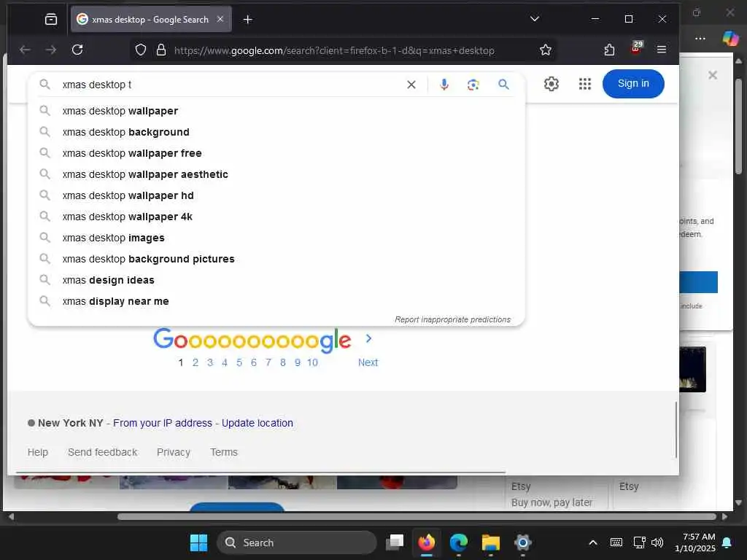Reload the page in Firefox
747x560 pixels.
(x=77, y=50)
